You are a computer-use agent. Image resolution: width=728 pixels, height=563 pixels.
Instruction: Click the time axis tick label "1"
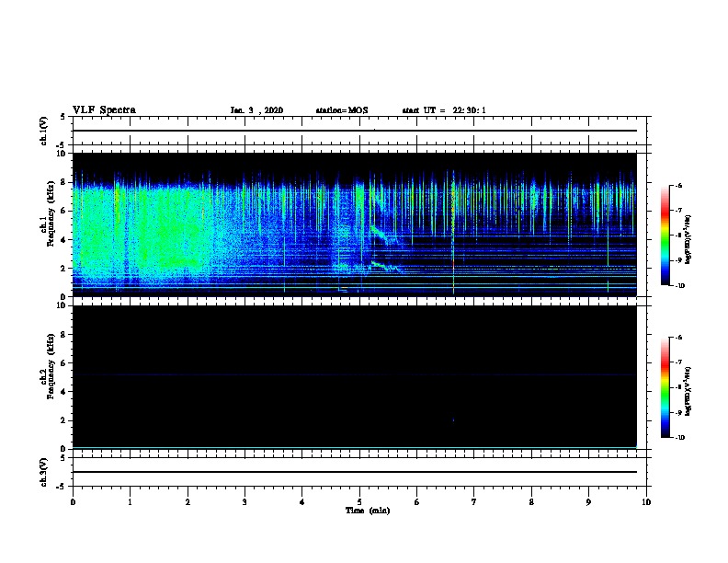(x=130, y=502)
